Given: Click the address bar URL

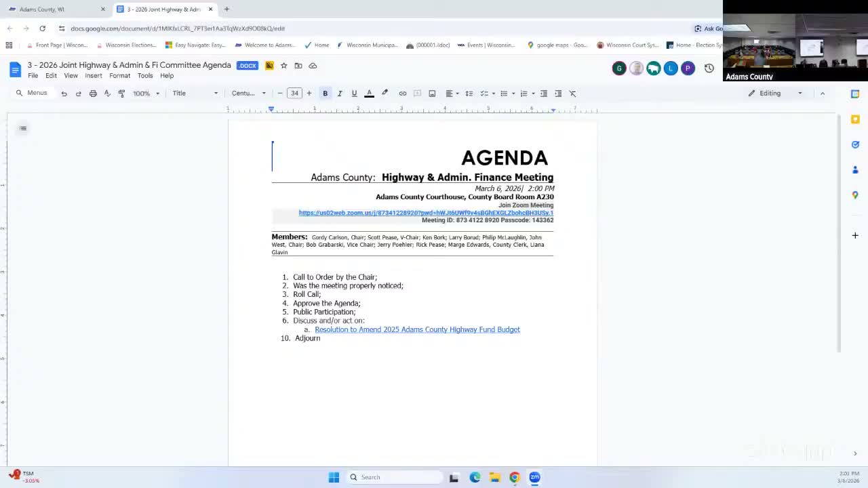Looking at the screenshot, I should (178, 28).
